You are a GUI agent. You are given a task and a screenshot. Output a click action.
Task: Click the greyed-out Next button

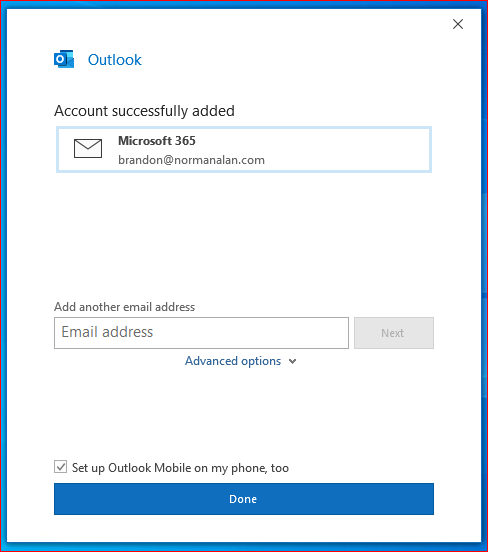(x=394, y=333)
